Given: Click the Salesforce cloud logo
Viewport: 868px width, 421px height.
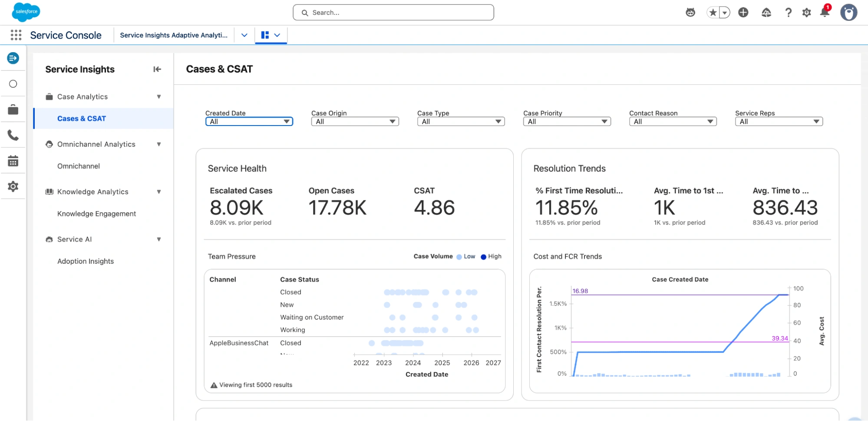Looking at the screenshot, I should [26, 12].
